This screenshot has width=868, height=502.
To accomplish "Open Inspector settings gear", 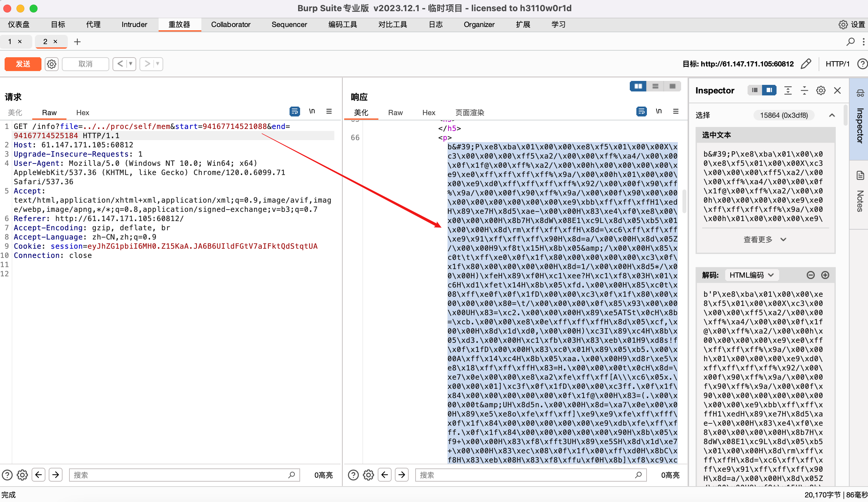I will point(821,90).
